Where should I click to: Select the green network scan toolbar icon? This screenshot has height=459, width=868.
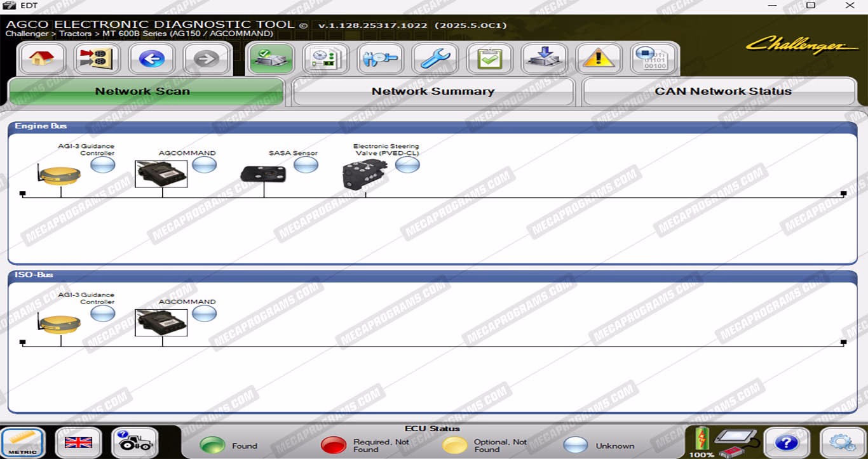[x=271, y=59]
